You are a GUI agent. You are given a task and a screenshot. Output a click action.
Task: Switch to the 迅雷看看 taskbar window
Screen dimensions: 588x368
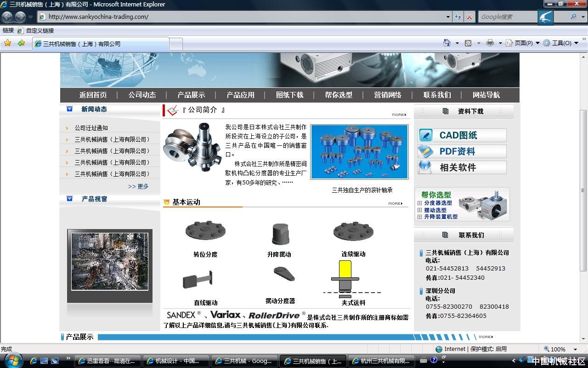[x=107, y=361]
